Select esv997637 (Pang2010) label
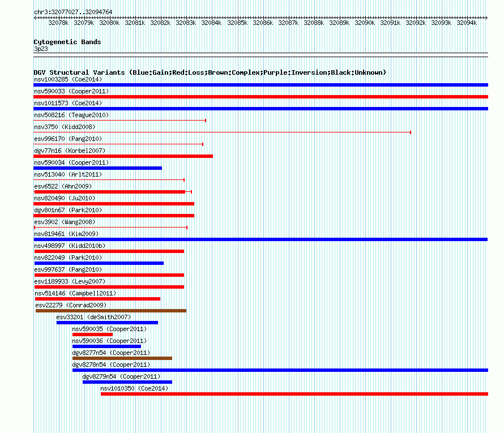The height and width of the screenshot is (433, 504). pyautogui.click(x=68, y=269)
